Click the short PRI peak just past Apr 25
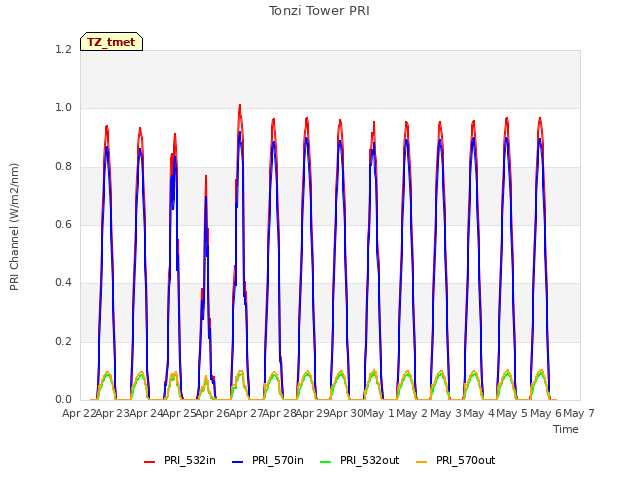This screenshot has width=640, height=480. click(x=206, y=176)
